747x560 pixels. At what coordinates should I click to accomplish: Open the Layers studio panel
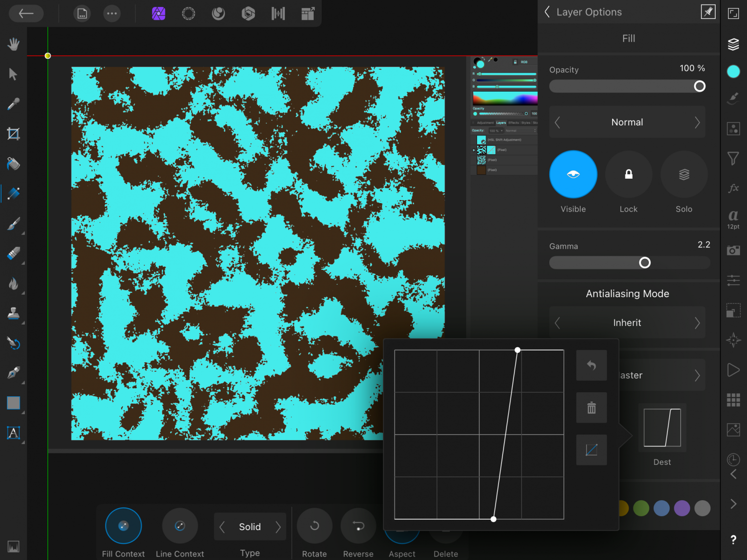tap(733, 44)
